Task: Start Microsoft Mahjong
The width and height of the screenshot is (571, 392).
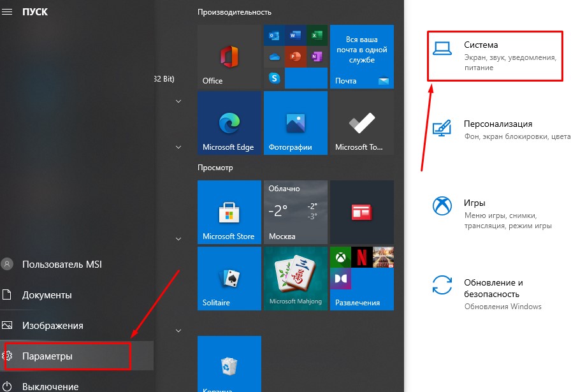Action: pyautogui.click(x=295, y=278)
